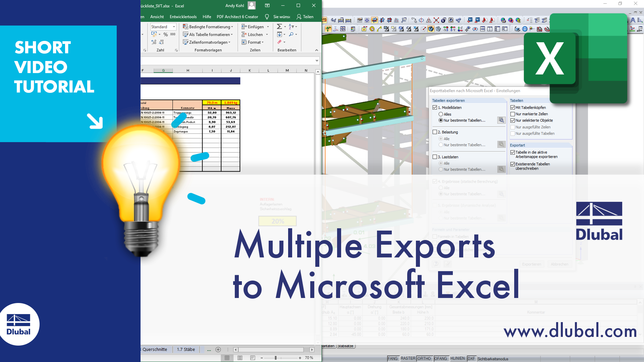
Task: Click the find and select magnifier icon
Action: coord(291,35)
